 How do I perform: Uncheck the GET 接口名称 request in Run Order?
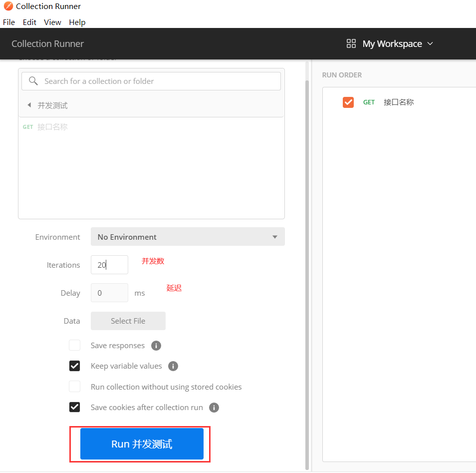coord(348,102)
